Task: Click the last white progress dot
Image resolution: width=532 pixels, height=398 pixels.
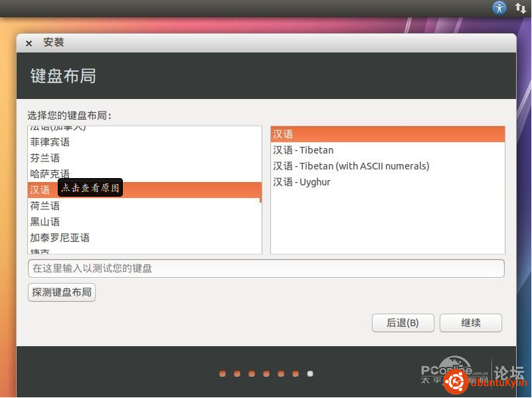Action: 310,373
